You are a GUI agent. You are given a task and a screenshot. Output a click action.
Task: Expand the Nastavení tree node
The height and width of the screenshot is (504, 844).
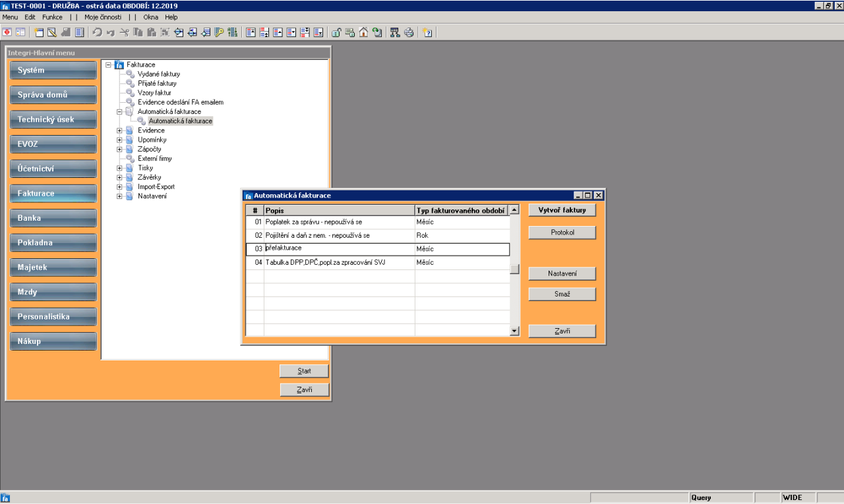tap(119, 196)
